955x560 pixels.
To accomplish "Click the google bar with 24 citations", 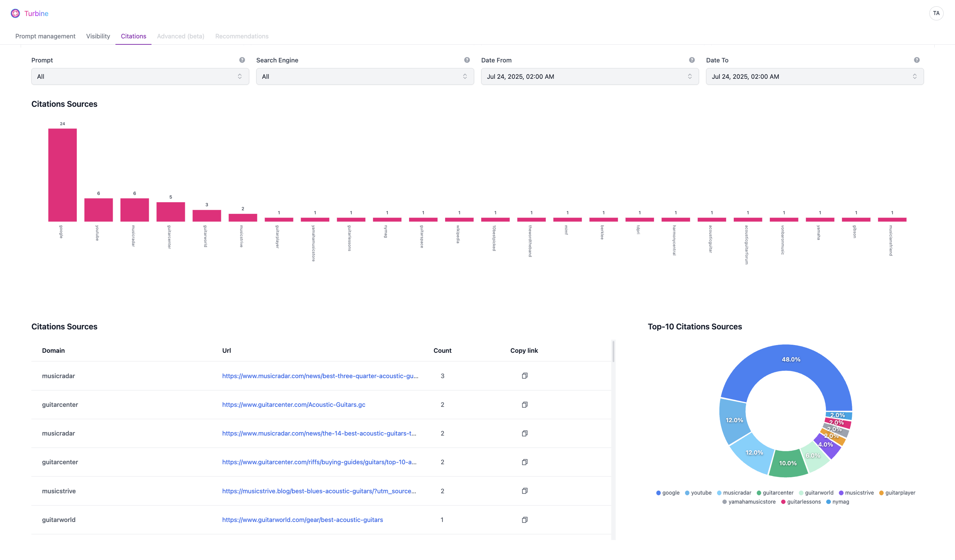I will coord(62,175).
